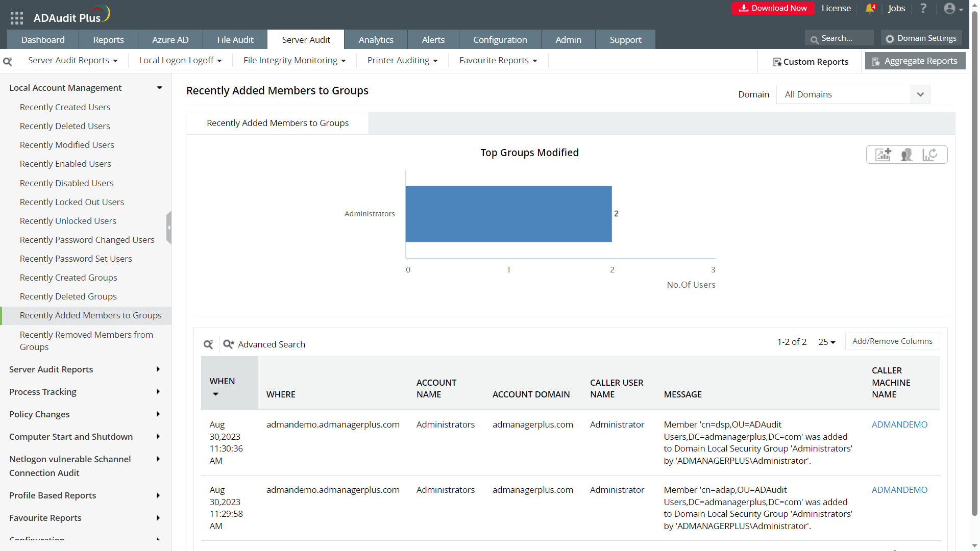Switch to the Analytics tab
Viewport: 980px width, 551px height.
pyautogui.click(x=376, y=40)
